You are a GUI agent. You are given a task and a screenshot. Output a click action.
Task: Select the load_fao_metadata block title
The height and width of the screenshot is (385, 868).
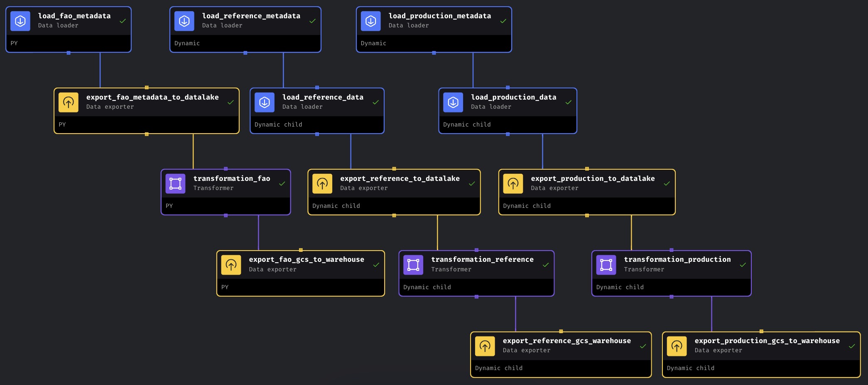[x=74, y=16]
